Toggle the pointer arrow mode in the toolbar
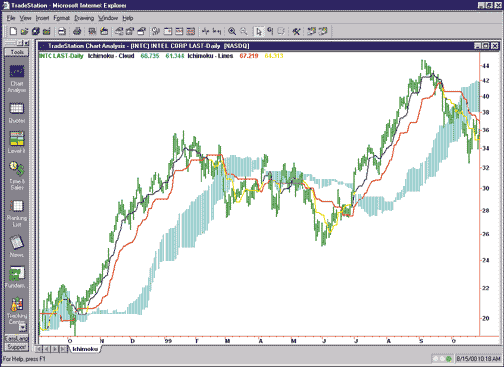 click(259, 31)
